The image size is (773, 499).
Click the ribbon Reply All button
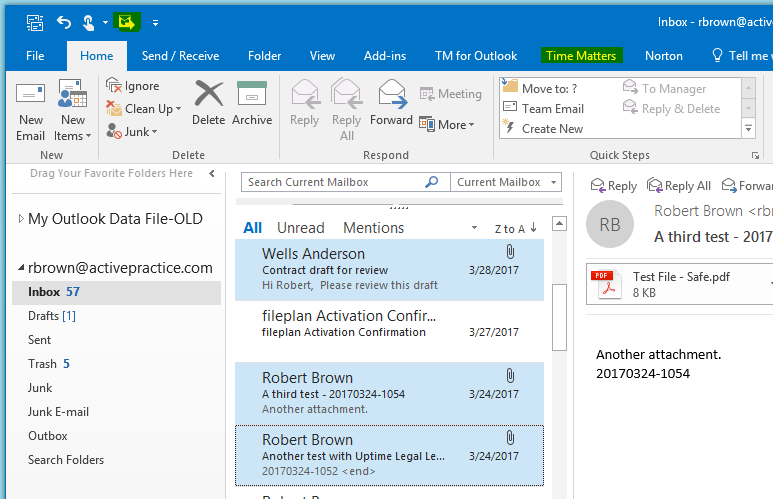click(x=347, y=110)
